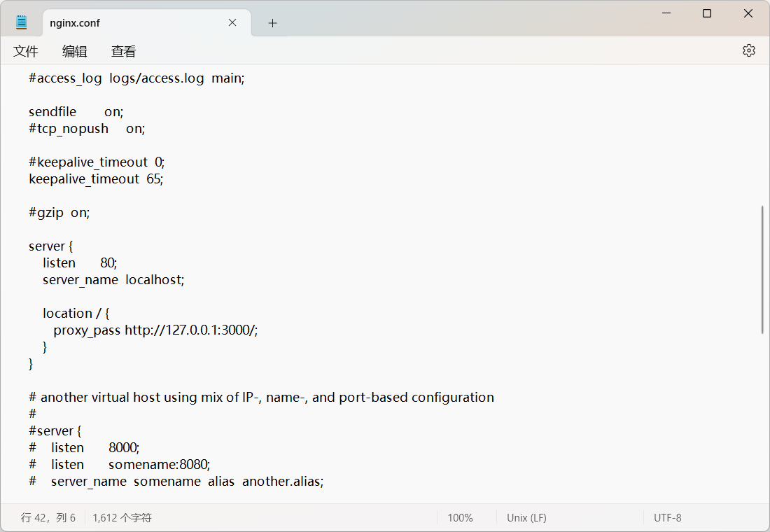Click the Notepad app icon in title bar

click(x=21, y=22)
